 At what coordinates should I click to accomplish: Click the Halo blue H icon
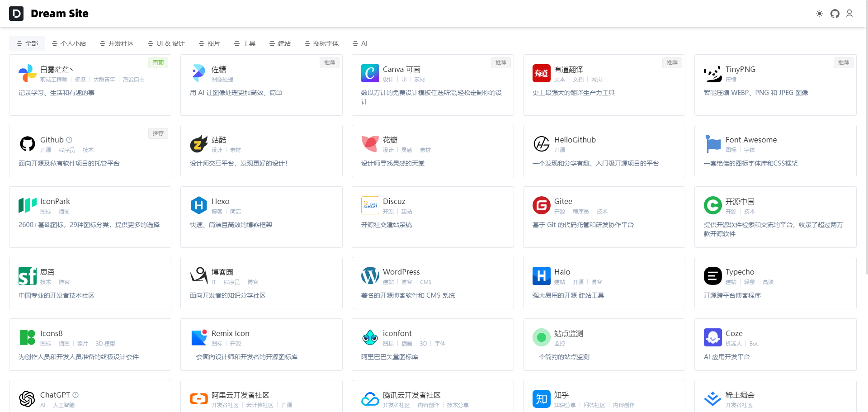click(542, 276)
